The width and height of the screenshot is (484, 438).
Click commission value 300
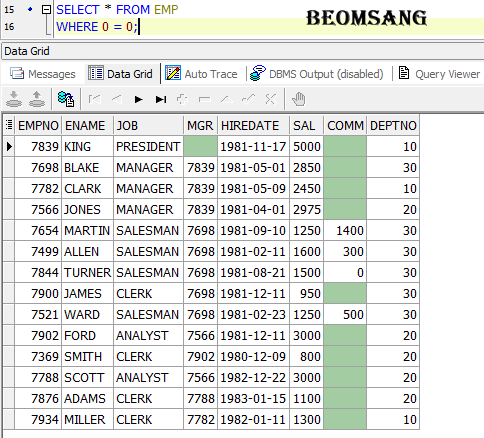click(x=345, y=251)
